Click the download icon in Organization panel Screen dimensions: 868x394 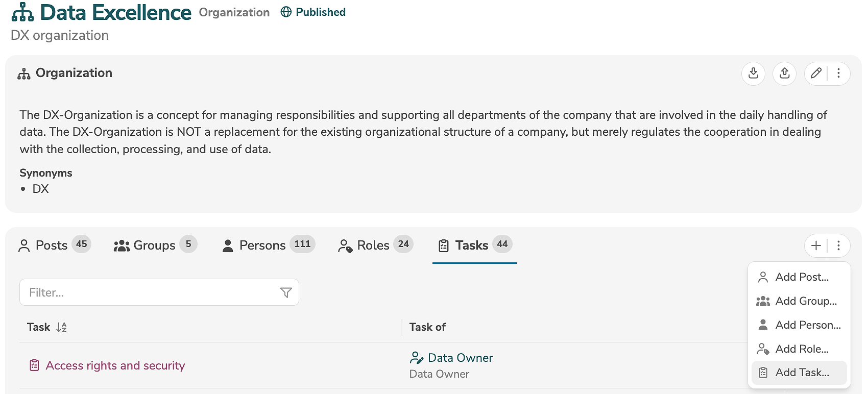753,73
